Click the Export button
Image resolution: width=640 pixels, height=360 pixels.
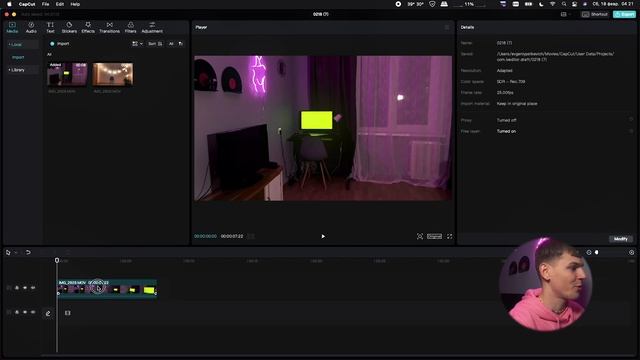point(624,14)
